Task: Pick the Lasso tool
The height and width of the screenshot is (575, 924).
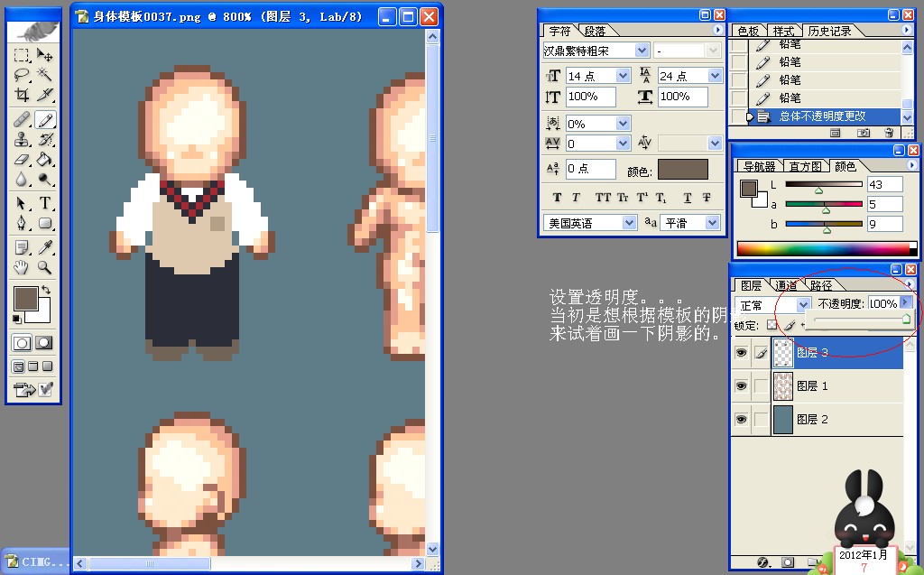Action: coord(22,74)
